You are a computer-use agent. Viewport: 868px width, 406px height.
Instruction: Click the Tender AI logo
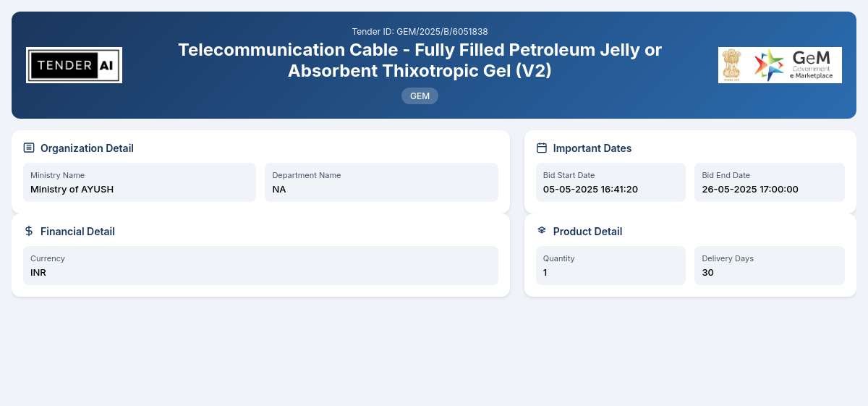tap(74, 65)
